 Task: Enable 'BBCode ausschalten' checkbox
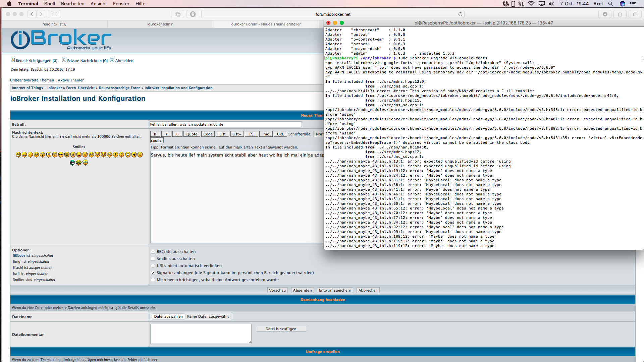tap(153, 252)
